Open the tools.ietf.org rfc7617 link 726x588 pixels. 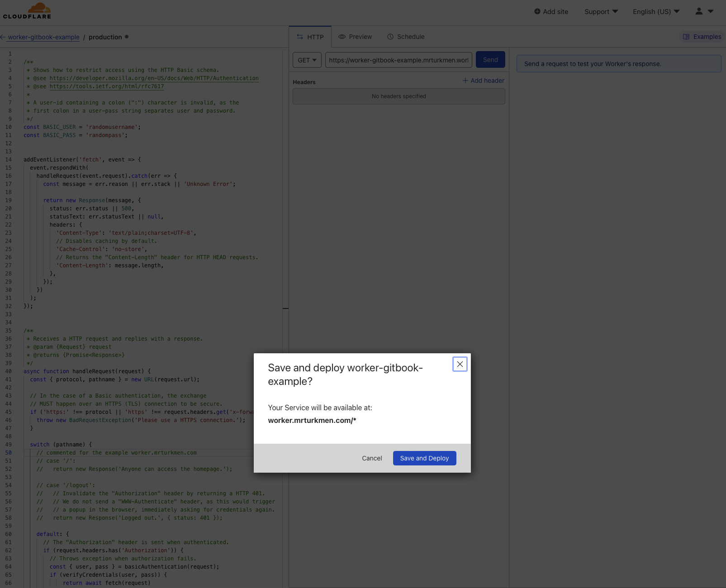(x=107, y=86)
